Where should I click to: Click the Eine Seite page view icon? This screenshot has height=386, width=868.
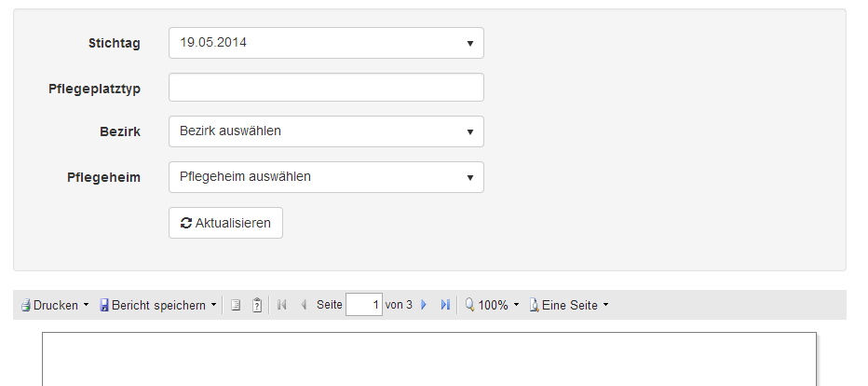(x=535, y=305)
